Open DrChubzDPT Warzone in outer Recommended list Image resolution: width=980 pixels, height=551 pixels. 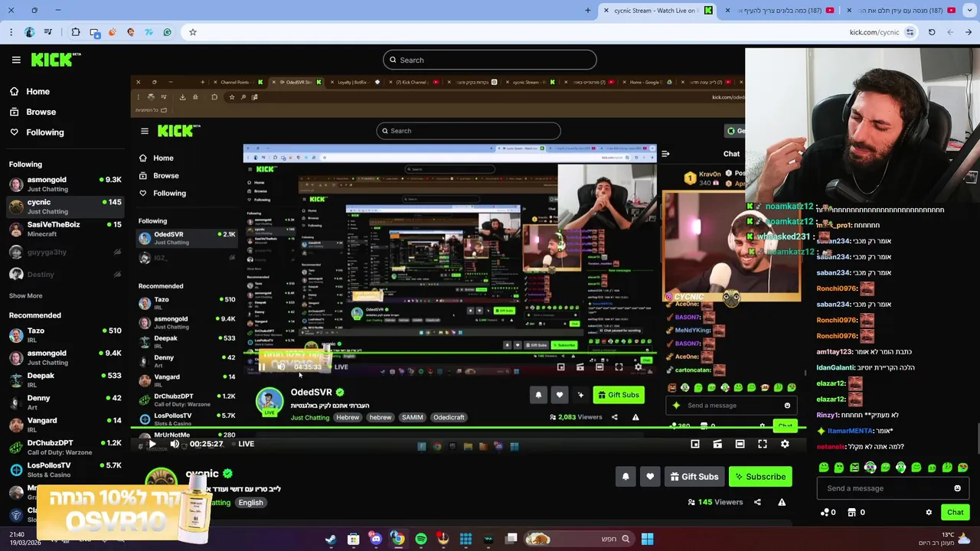tap(65, 447)
